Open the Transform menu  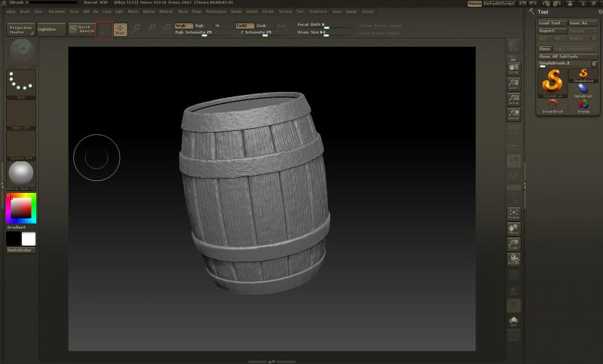point(317,12)
